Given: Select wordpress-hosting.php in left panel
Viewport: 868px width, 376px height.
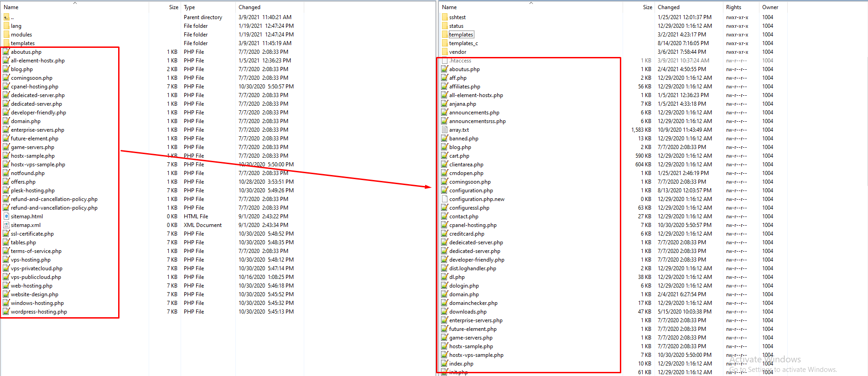Looking at the screenshot, I should click(x=39, y=312).
